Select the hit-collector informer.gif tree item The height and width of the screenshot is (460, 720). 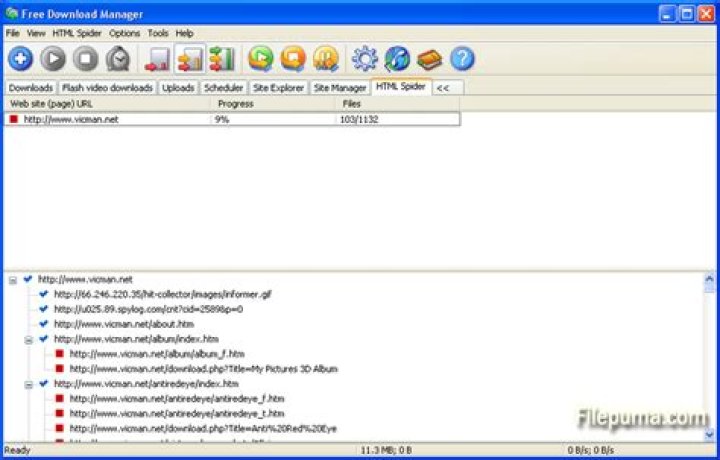(163, 294)
